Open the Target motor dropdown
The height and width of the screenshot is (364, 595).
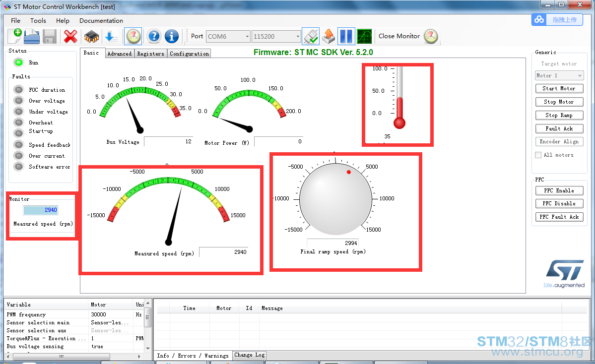pyautogui.click(x=559, y=75)
